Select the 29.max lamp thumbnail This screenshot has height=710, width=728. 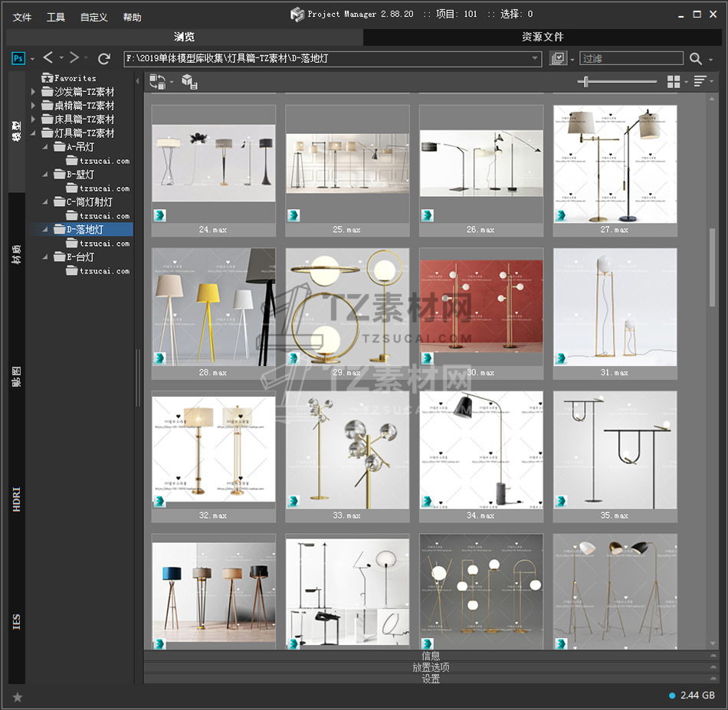[347, 306]
